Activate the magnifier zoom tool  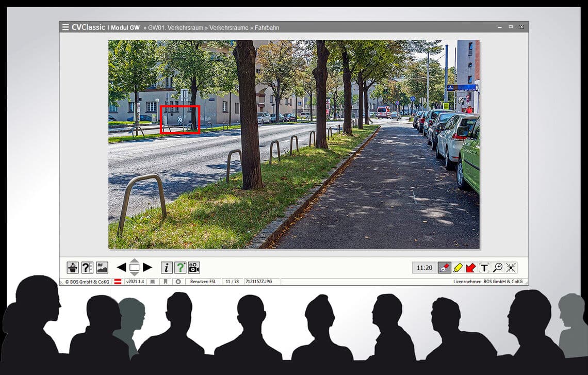(x=498, y=267)
